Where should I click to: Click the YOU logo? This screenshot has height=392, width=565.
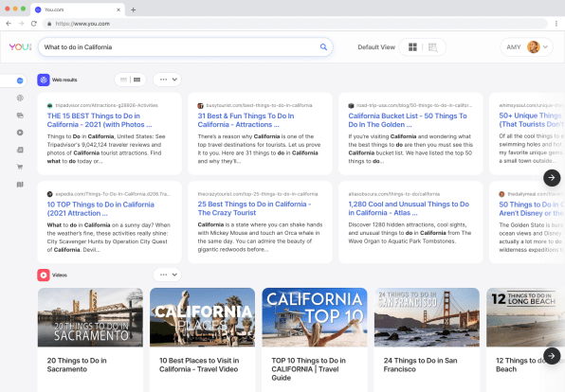click(20, 47)
